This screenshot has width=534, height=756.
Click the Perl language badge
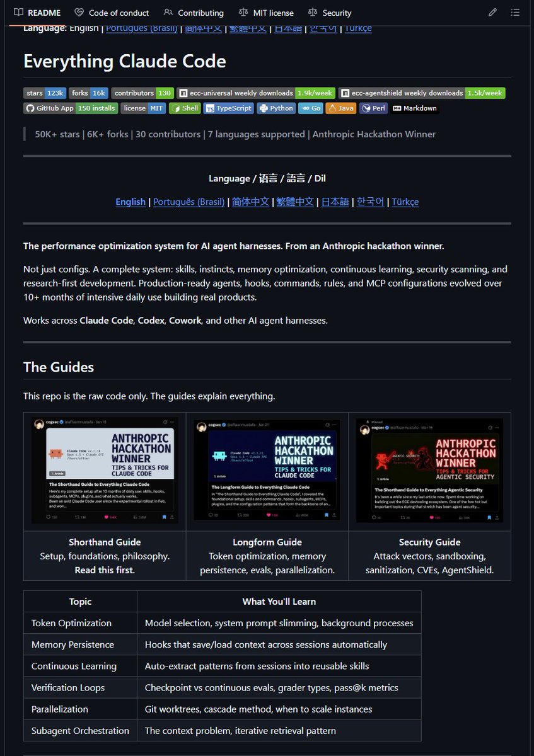coord(374,108)
